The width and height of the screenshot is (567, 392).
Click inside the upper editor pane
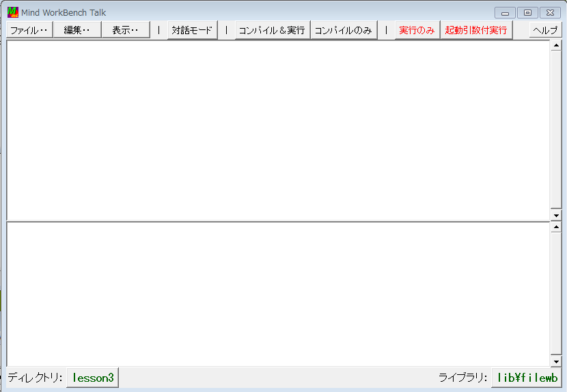pyautogui.click(x=278, y=130)
